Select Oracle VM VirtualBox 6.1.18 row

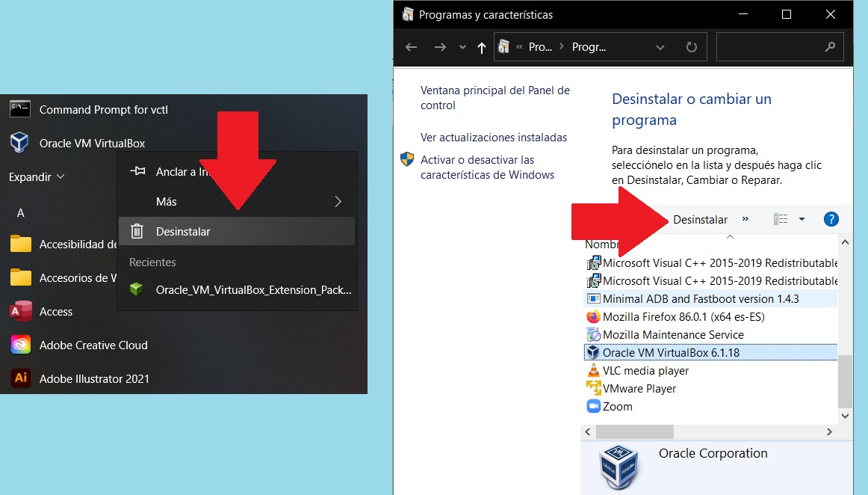(711, 352)
